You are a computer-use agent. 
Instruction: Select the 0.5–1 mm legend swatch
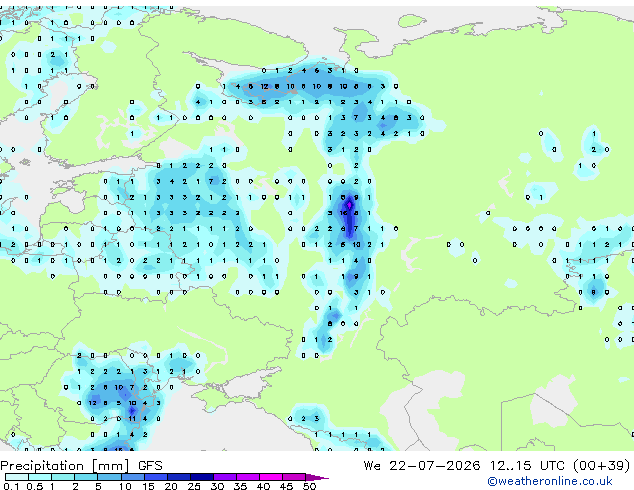pos(40,477)
